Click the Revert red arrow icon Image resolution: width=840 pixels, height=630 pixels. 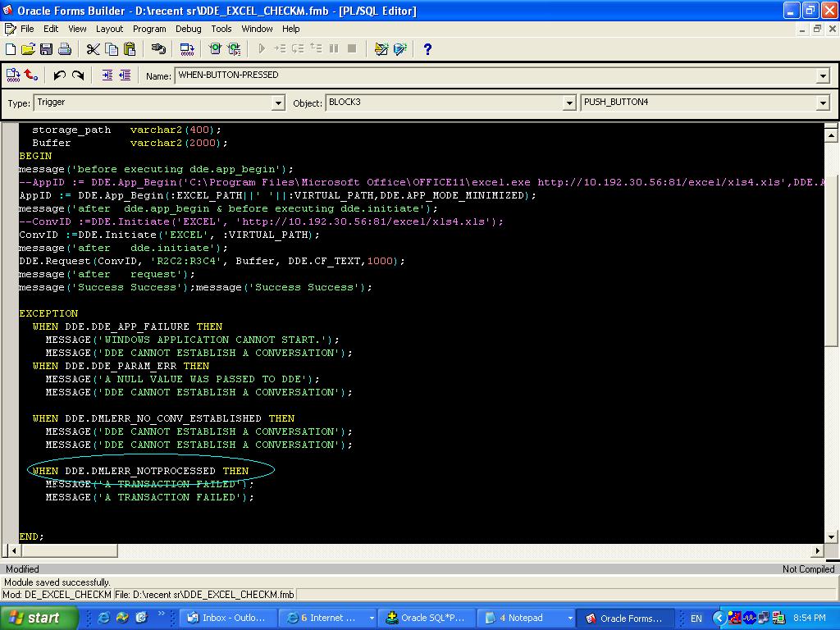(31, 75)
